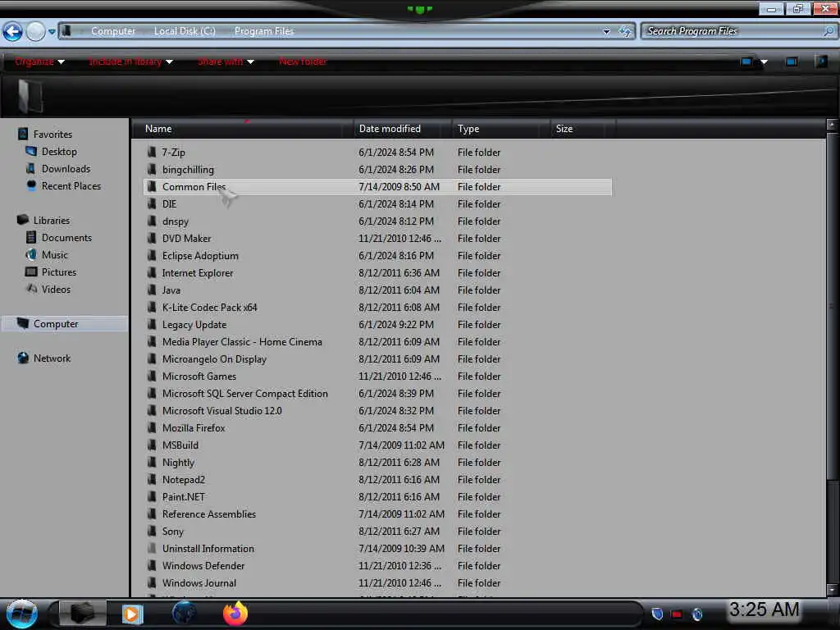
Task: Open Media Player icon on taskbar
Action: (x=132, y=614)
